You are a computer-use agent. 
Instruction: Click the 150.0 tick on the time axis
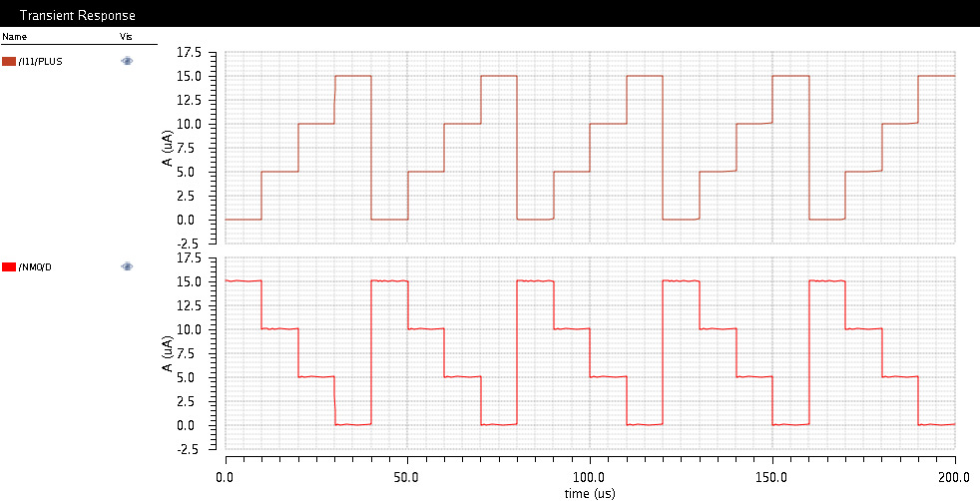tap(772, 477)
